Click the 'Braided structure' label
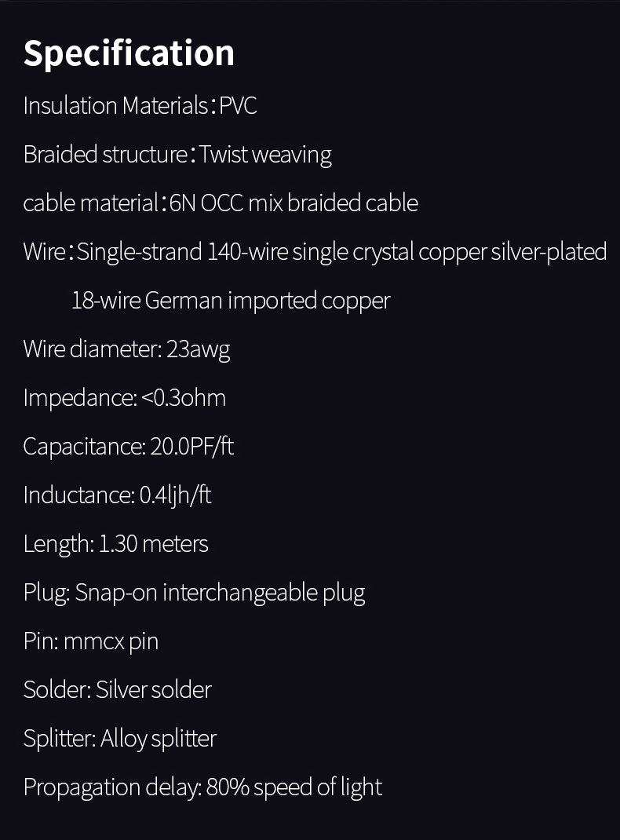The width and height of the screenshot is (620, 840). pyautogui.click(x=105, y=154)
